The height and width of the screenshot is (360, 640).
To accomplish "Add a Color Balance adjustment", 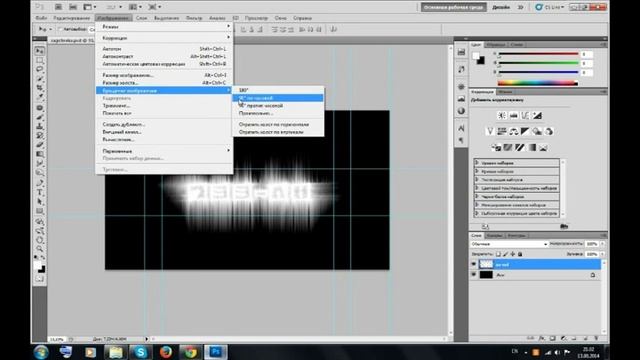I will [x=513, y=131].
